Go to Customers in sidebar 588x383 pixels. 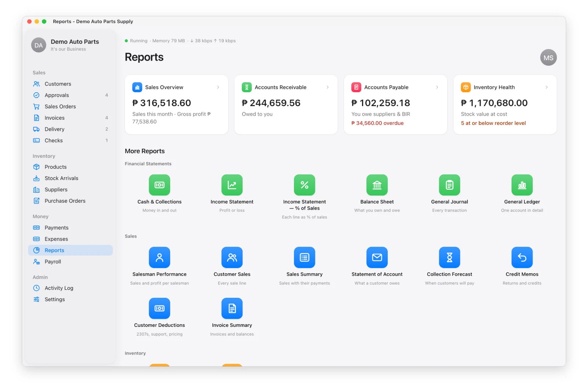(71, 84)
